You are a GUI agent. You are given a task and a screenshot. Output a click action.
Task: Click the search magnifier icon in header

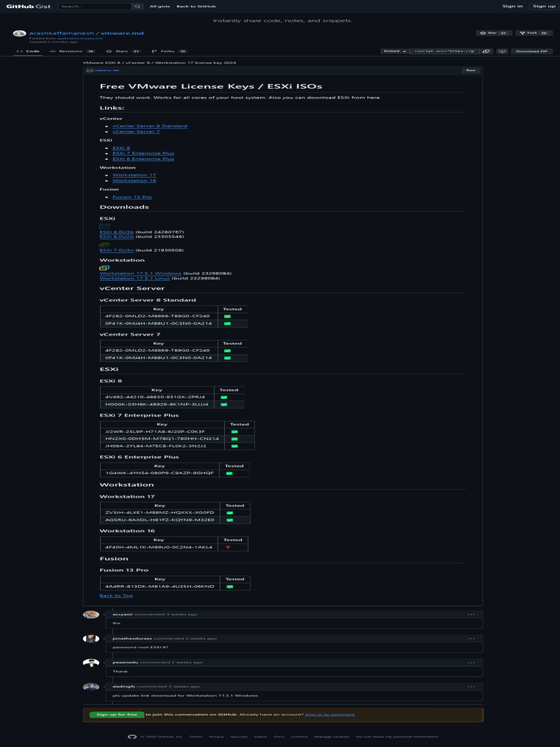click(x=137, y=6)
